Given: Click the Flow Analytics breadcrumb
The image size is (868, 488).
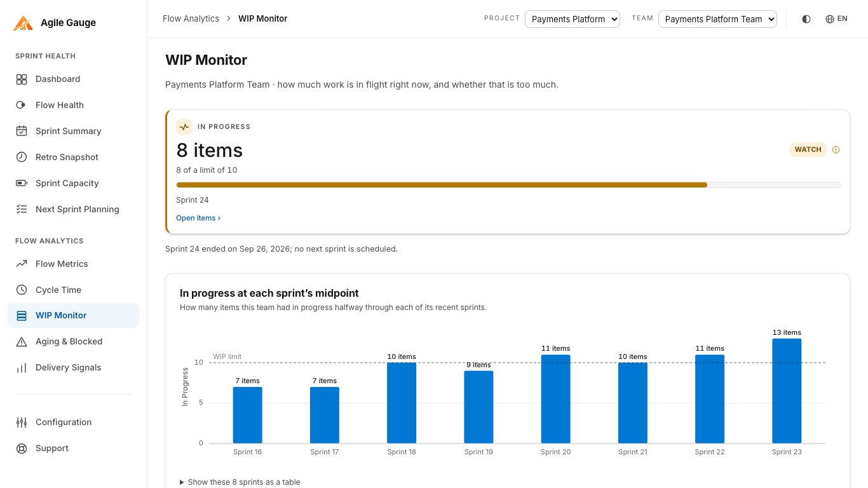Looking at the screenshot, I should [191, 19].
